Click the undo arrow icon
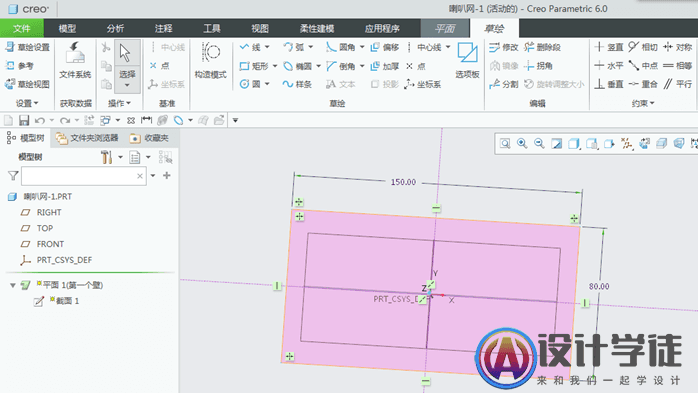 [40, 120]
